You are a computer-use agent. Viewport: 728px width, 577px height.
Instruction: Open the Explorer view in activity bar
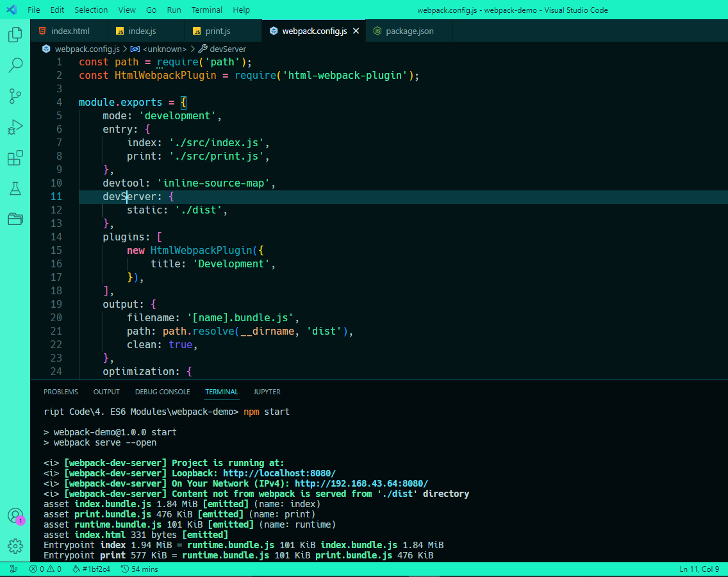(15, 35)
